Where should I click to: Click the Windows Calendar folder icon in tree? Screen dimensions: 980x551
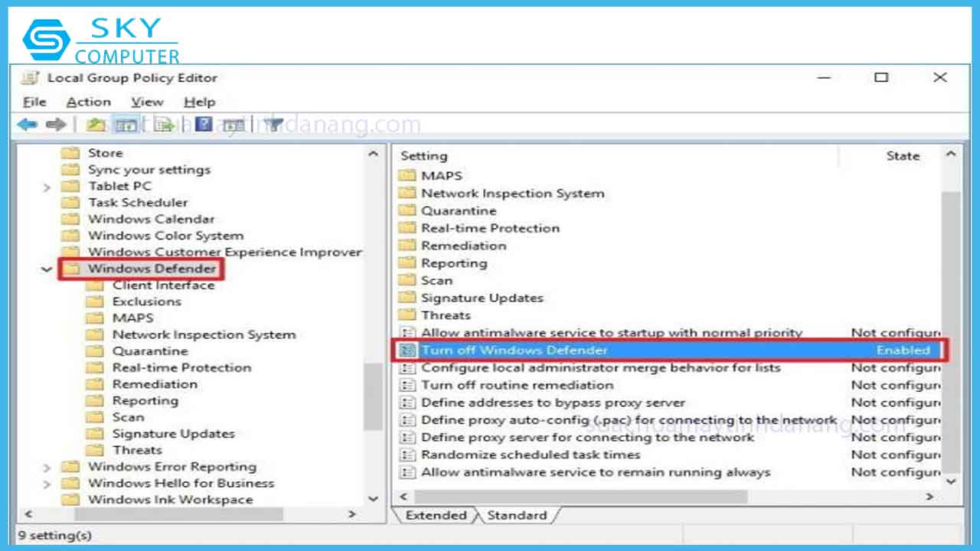coord(70,219)
